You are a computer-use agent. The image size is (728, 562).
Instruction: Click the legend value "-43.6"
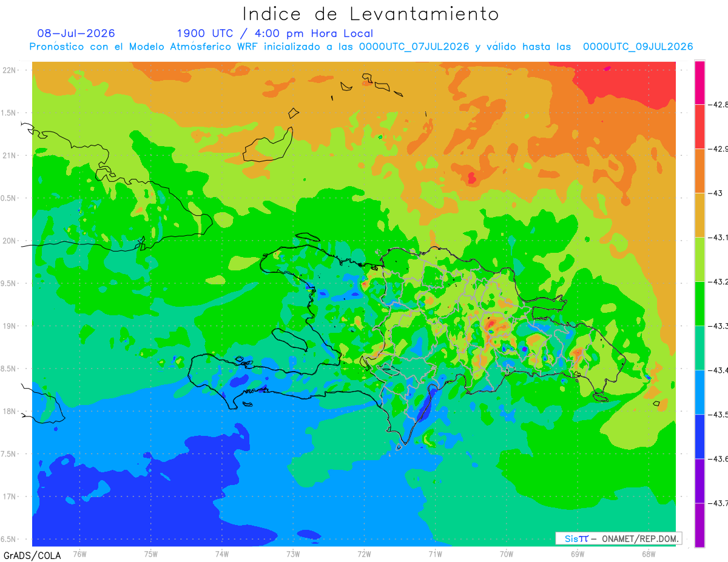(718, 459)
